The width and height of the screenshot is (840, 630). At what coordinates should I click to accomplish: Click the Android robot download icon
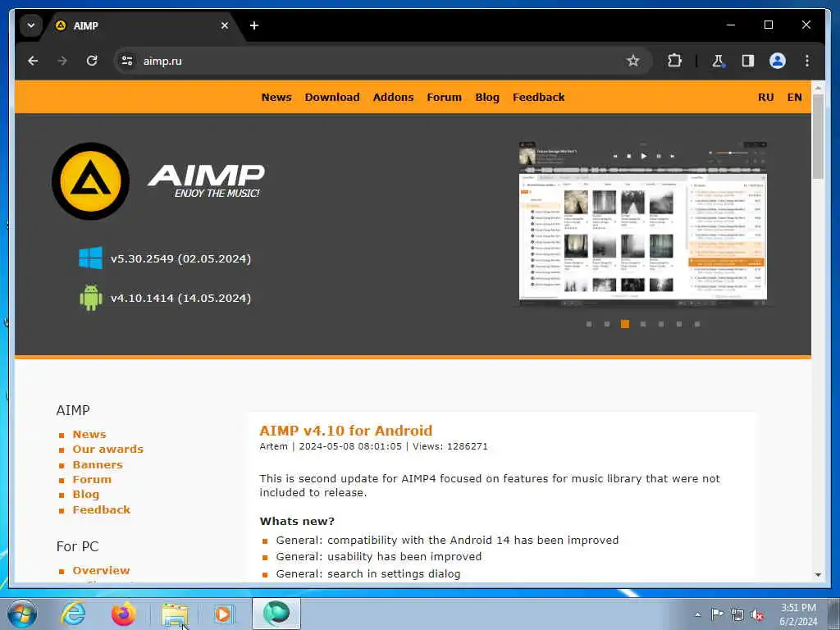(90, 297)
